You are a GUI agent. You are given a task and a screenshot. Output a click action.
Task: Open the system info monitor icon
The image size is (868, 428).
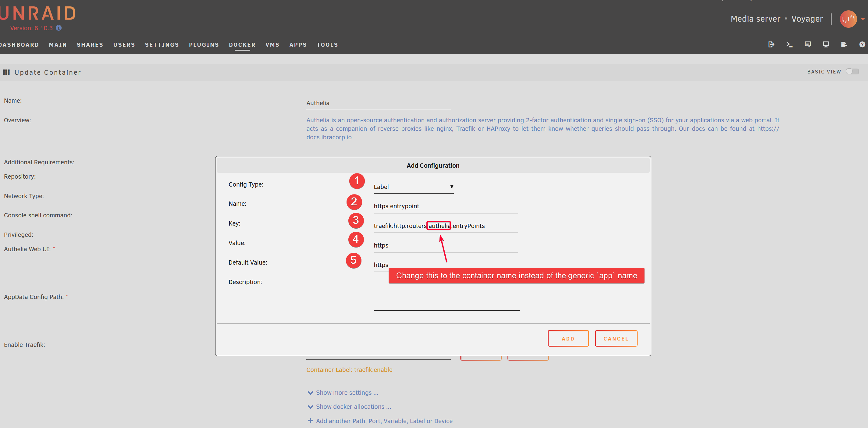826,45
